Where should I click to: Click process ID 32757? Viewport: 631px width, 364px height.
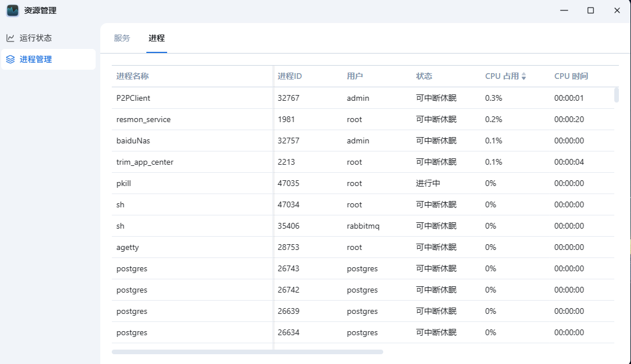point(289,141)
